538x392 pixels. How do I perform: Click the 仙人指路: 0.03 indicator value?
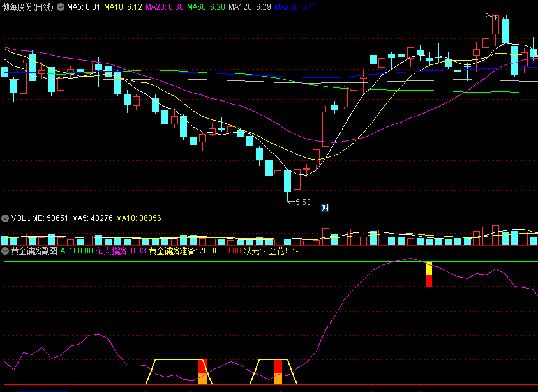[121, 251]
